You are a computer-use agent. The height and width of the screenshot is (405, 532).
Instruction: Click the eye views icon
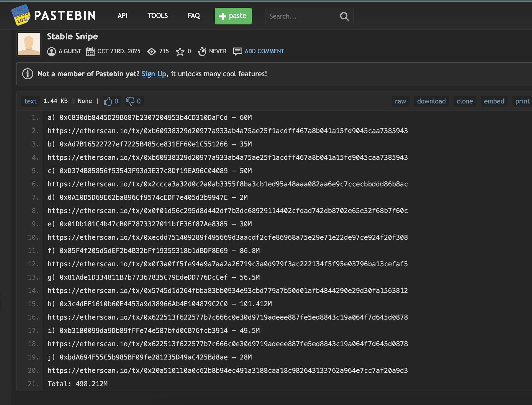[152, 52]
